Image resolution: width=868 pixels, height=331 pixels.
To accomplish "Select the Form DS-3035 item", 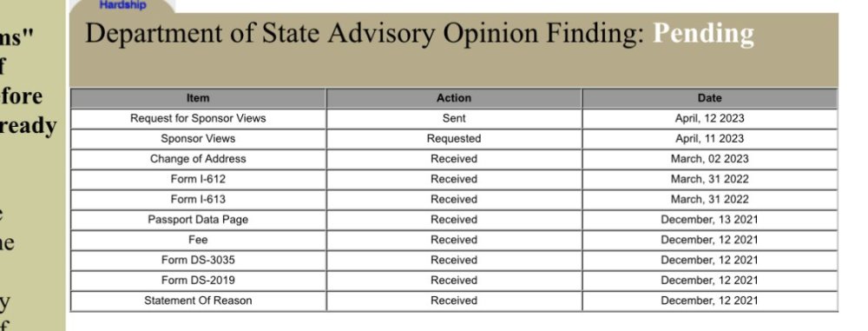I will (x=198, y=260).
